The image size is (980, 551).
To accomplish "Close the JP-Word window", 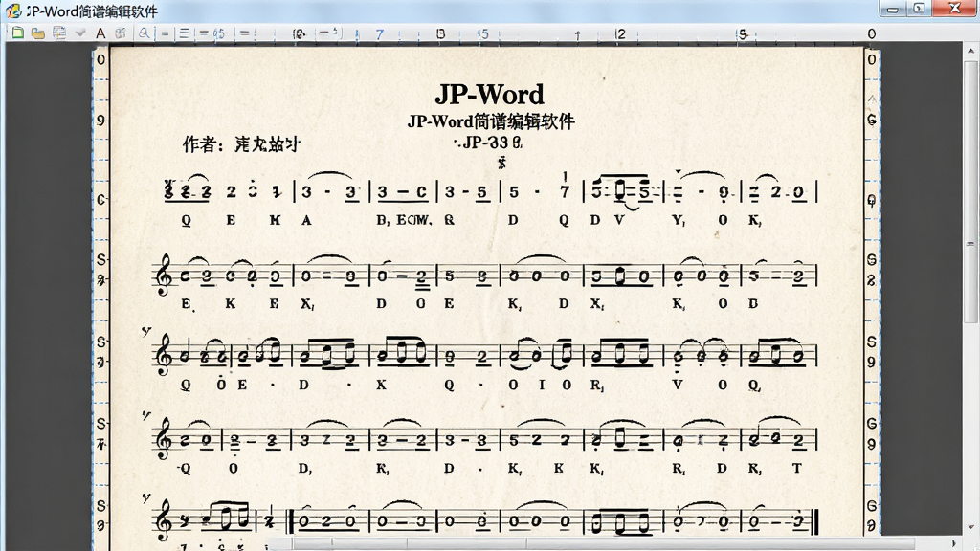I will coord(954,9).
